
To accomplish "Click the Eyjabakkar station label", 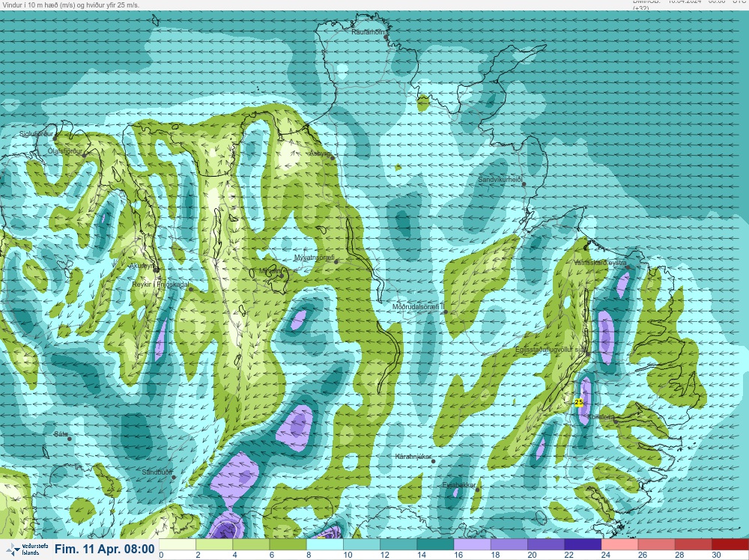I will [x=459, y=485].
